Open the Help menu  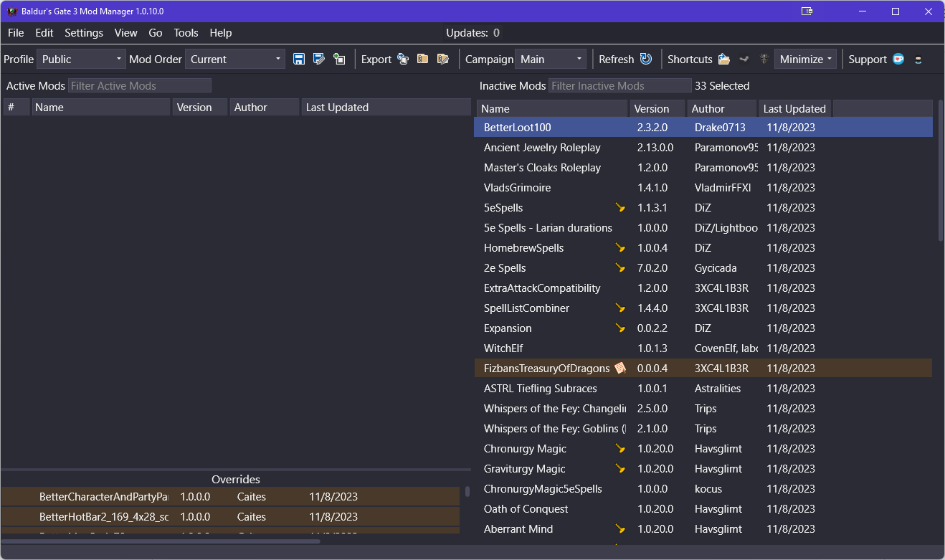[x=221, y=33]
